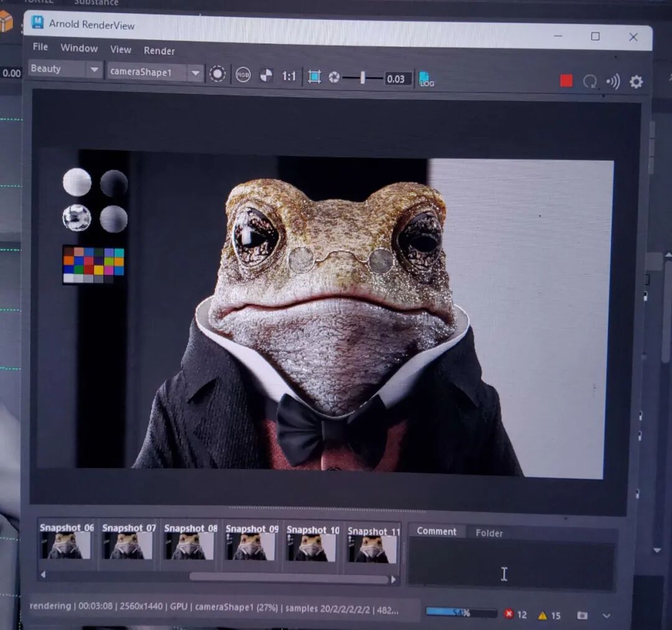Click the white reference sphere in render
Image resolution: width=672 pixels, height=630 pixels.
pos(77,182)
